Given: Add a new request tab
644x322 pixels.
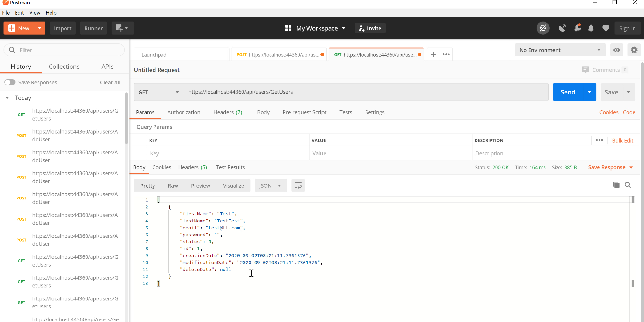Looking at the screenshot, I should [x=433, y=54].
